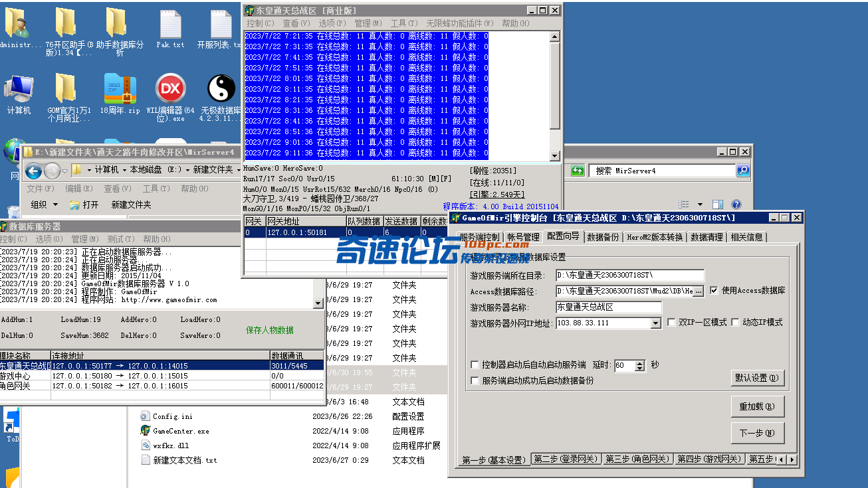Open the Administrator user folder icon
This screenshot has height=488, width=868.
click(17, 29)
